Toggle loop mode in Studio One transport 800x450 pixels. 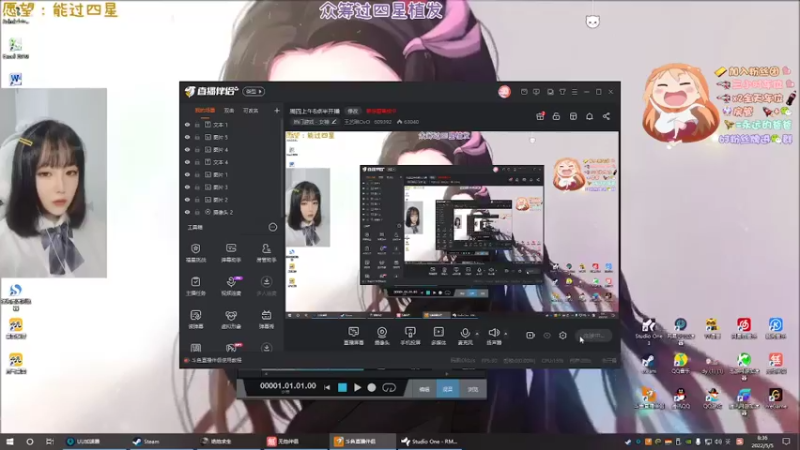click(389, 388)
